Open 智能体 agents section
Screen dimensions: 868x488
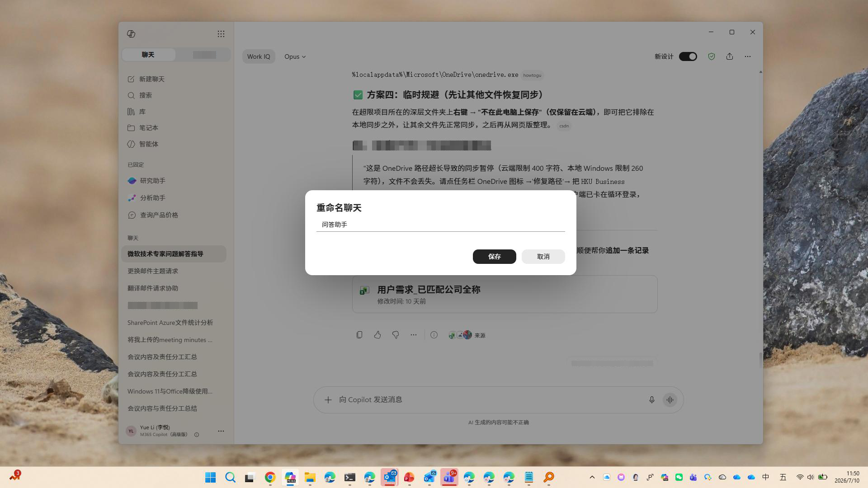(x=174, y=144)
